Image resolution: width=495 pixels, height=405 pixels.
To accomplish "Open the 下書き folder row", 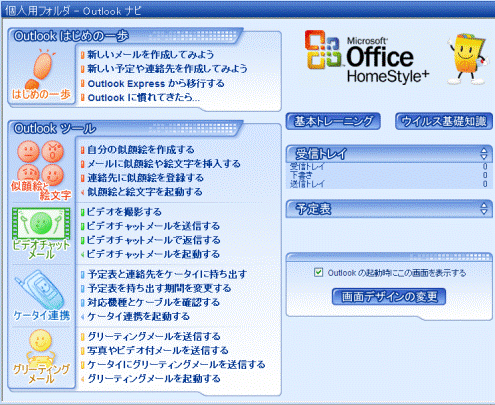I will click(389, 175).
